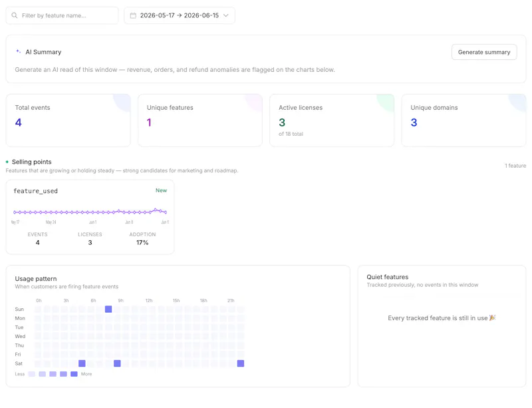
Task: Click the Generate summary button
Action: tap(484, 52)
